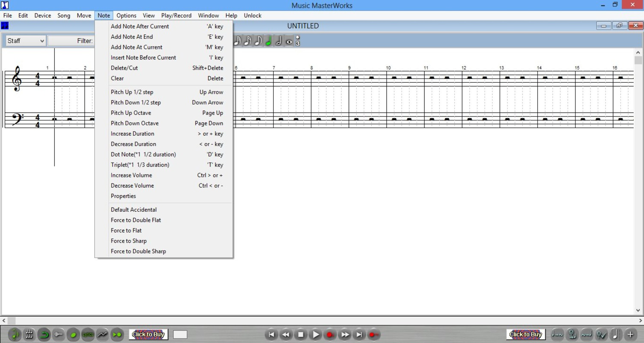The width and height of the screenshot is (644, 343).
Task: Choose Insert Note Before Current
Action: pyautogui.click(x=164, y=57)
